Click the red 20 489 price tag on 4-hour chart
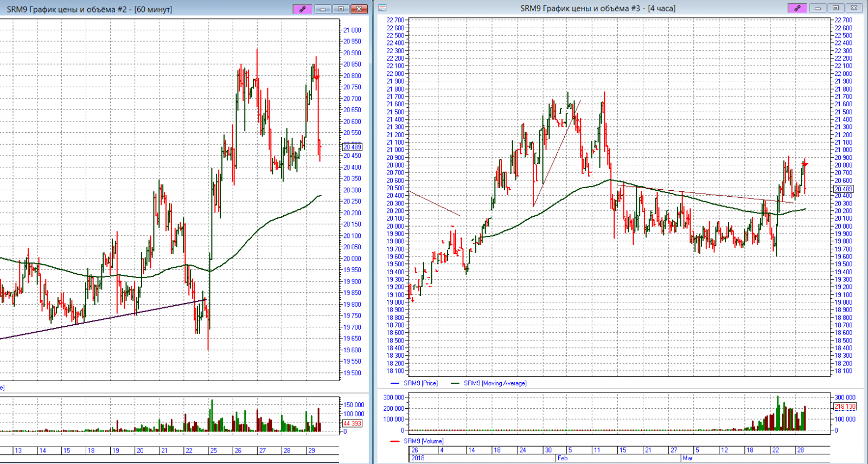868x464 pixels. (x=844, y=189)
